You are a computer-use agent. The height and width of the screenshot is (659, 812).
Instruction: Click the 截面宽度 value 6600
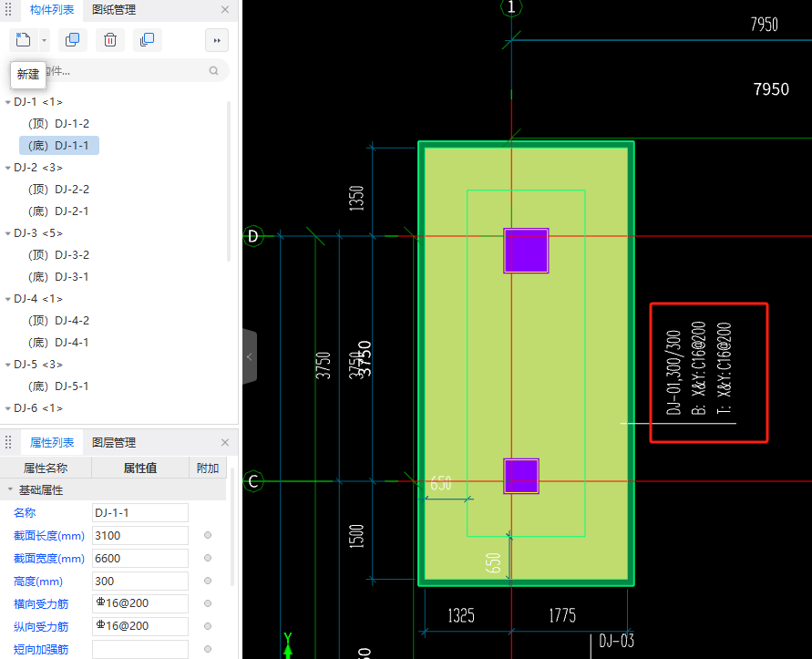[140, 559]
